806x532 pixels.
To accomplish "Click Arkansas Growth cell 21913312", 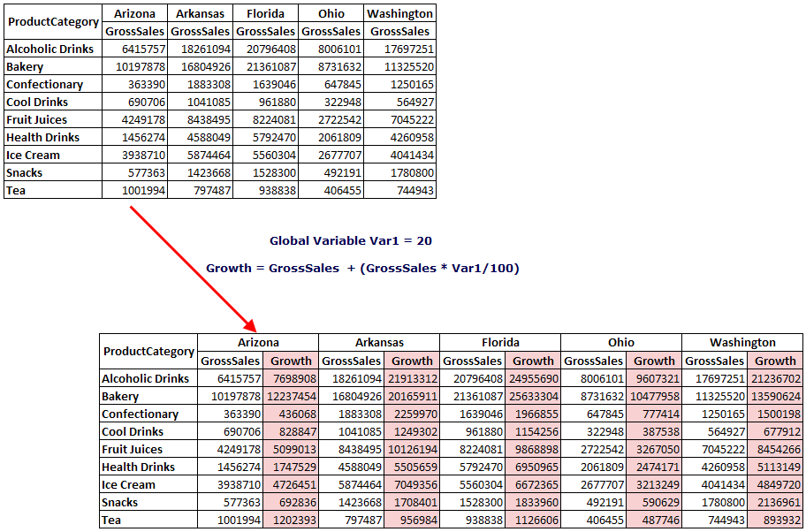I will tap(412, 379).
